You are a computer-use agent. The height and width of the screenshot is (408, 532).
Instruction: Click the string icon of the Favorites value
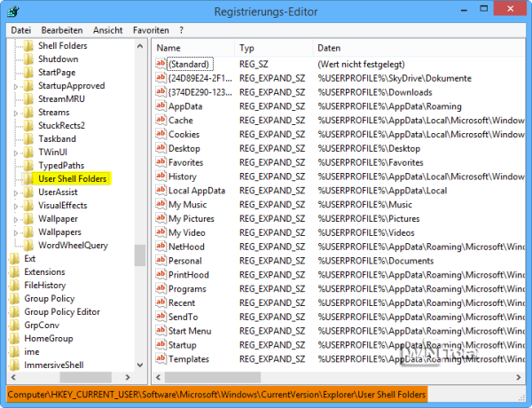tap(160, 162)
